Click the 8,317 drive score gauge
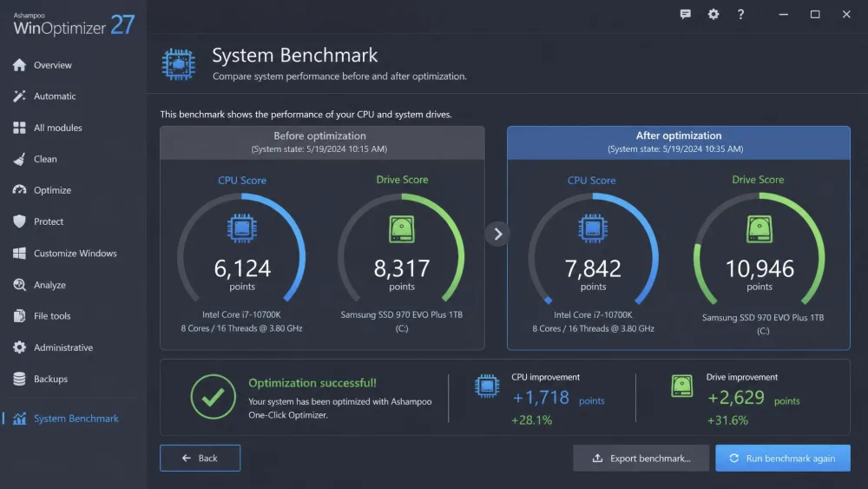 tap(402, 249)
